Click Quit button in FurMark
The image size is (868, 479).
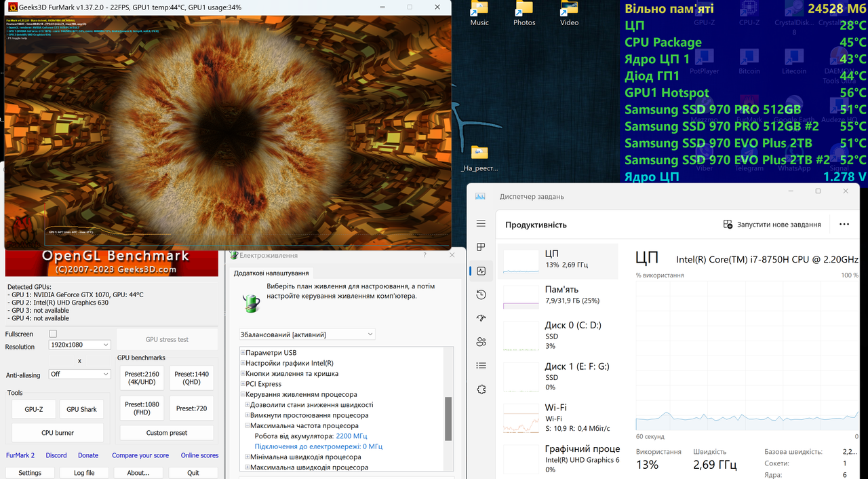[193, 473]
